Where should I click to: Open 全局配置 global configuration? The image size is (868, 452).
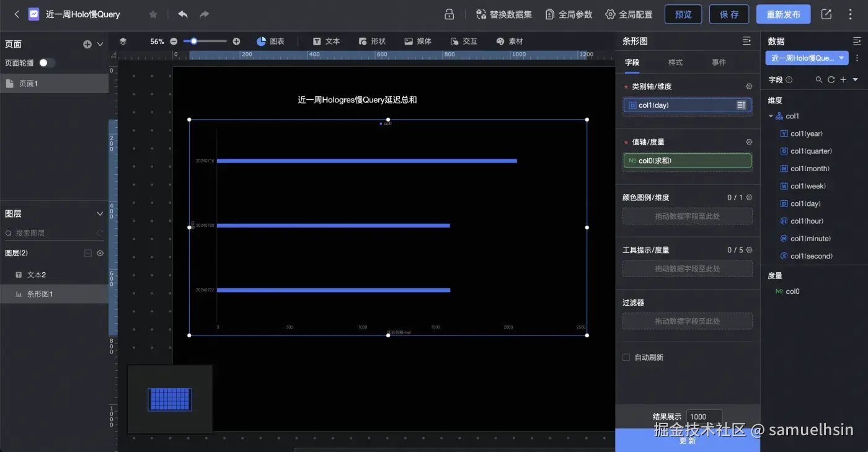pos(629,14)
